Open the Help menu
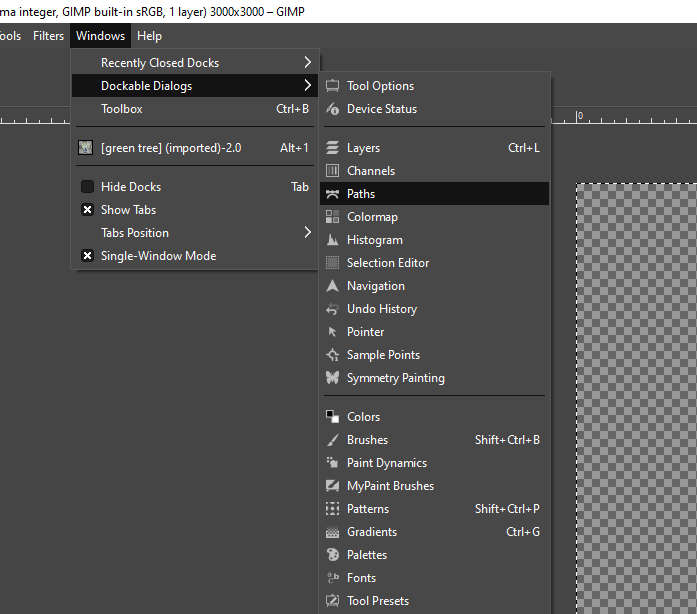Viewport: 697px width, 614px height. pyautogui.click(x=149, y=36)
